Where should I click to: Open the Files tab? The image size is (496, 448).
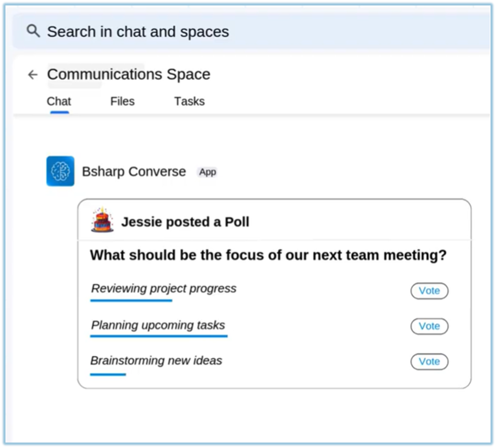122,102
